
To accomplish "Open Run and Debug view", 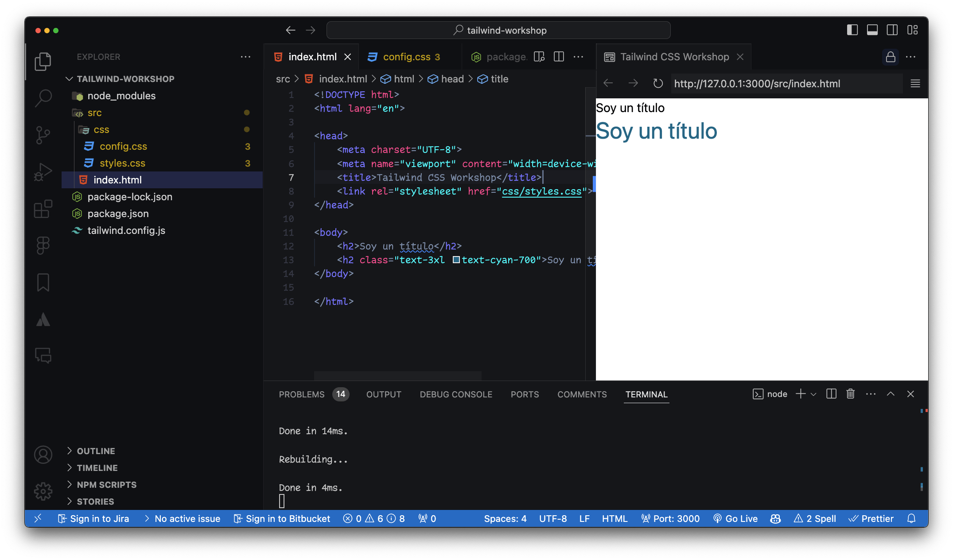I will [x=43, y=172].
